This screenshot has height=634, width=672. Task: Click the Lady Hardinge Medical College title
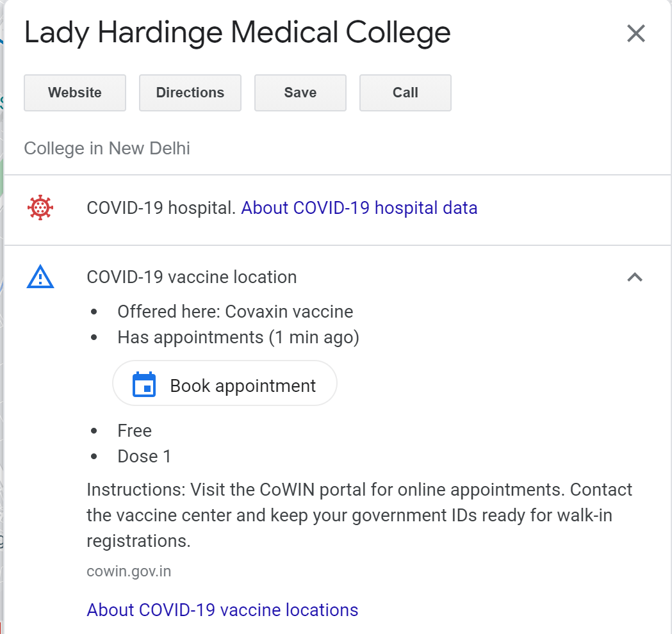coord(238,33)
